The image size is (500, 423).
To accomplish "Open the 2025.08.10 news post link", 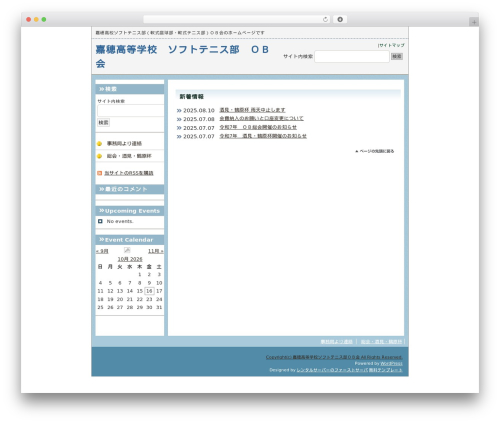I will (252, 110).
